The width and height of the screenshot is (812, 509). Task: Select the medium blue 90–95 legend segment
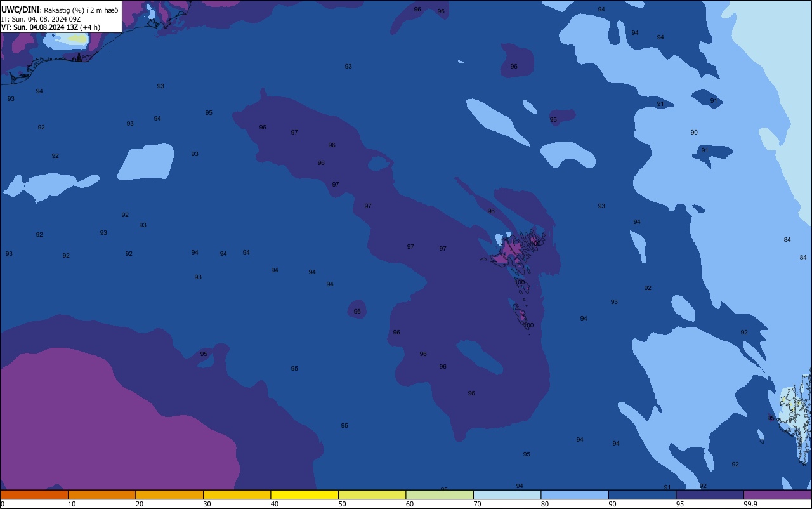(642, 494)
